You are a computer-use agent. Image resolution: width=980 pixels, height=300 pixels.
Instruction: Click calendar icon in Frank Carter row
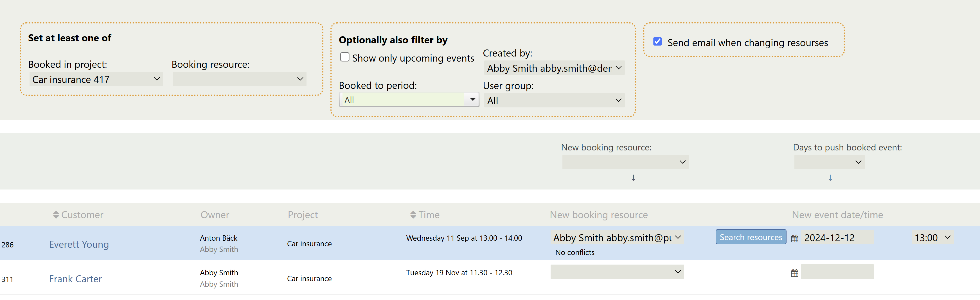click(794, 273)
